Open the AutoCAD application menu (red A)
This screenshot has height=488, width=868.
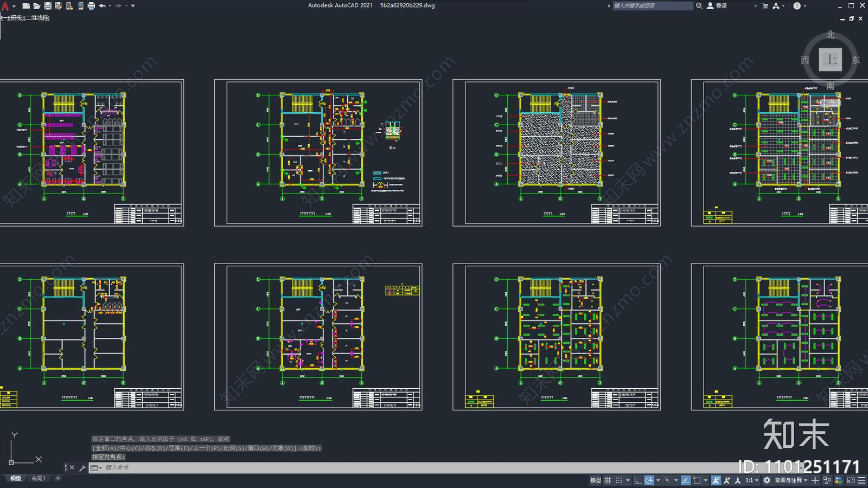(5, 6)
